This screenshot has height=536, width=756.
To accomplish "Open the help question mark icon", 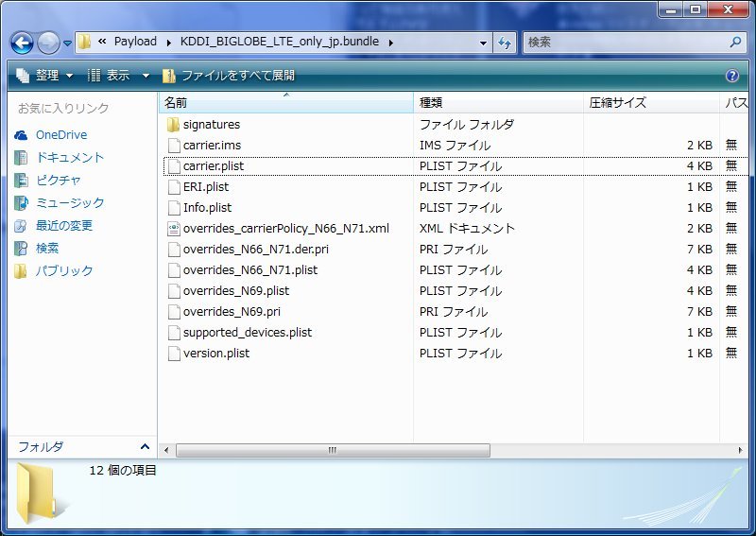I will tap(731, 76).
